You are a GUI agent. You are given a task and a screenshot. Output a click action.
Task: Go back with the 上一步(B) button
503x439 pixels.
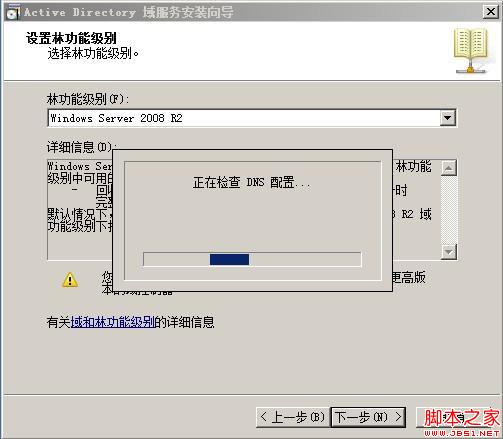[x=293, y=417]
